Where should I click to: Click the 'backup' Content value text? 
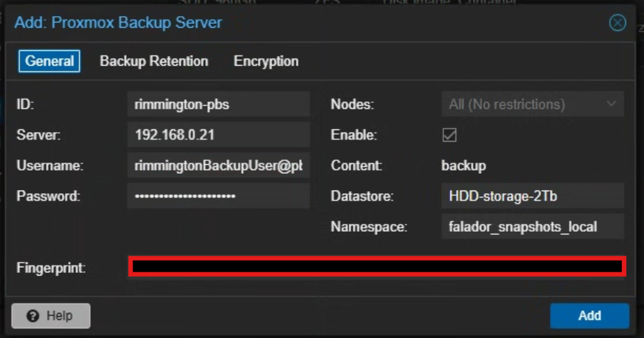(464, 165)
